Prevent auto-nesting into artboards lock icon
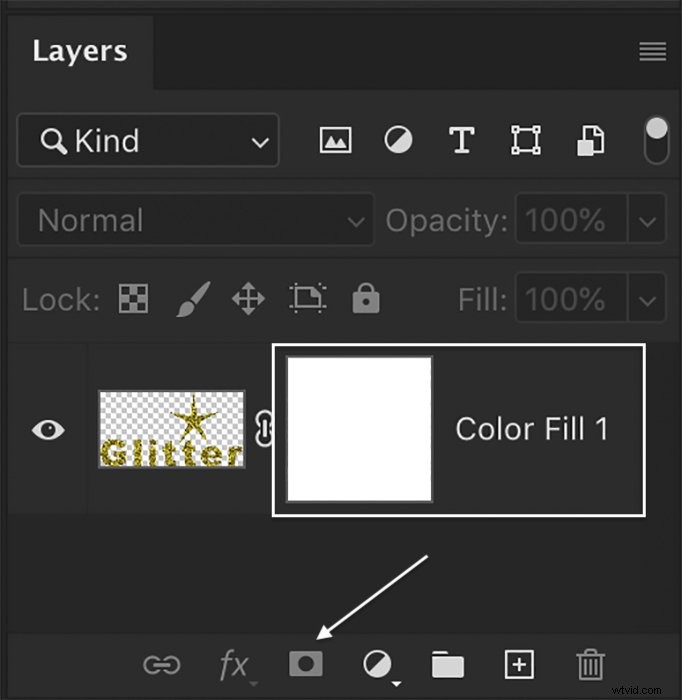 point(308,298)
